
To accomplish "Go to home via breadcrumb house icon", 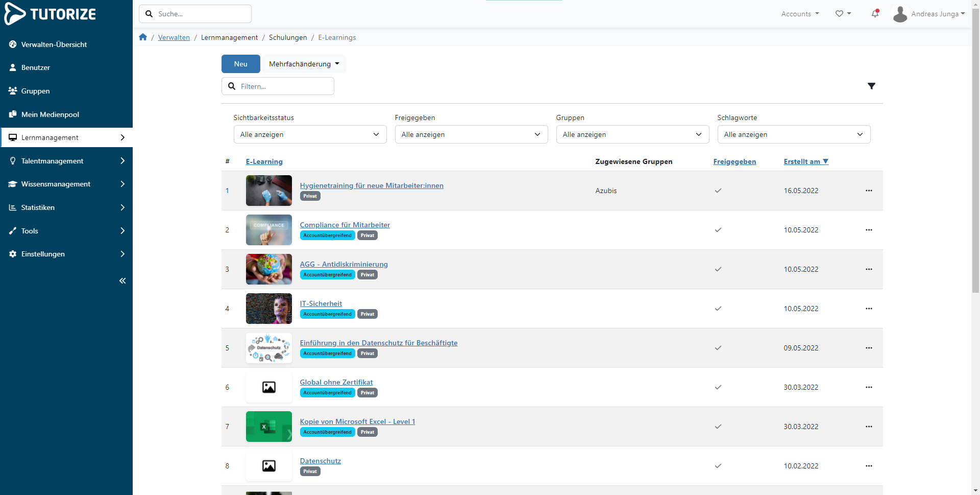I will pos(143,37).
